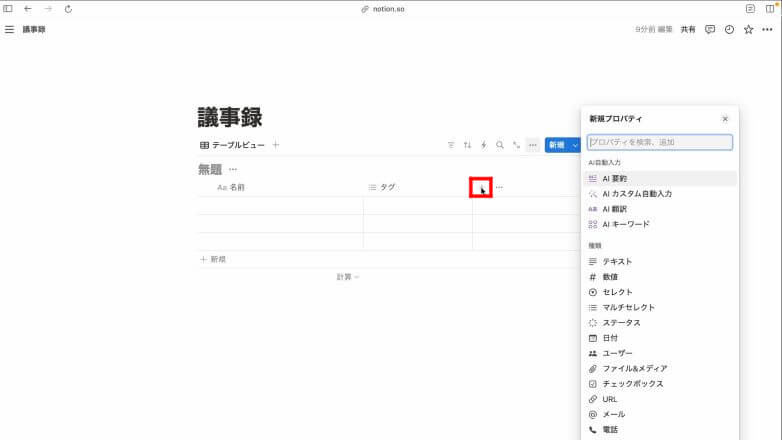Close the 新規プロパティ panel

click(x=725, y=119)
